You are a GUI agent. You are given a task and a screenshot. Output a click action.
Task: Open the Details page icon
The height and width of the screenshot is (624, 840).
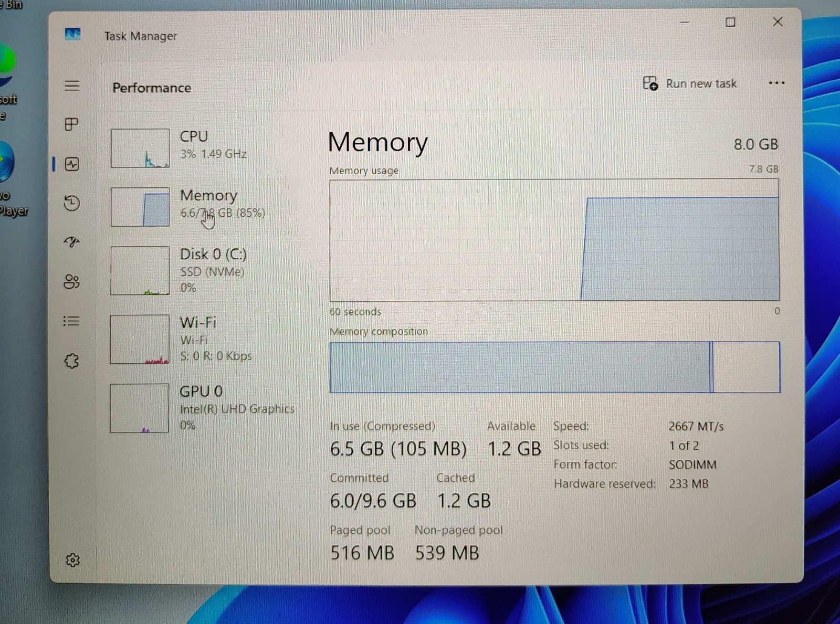pyautogui.click(x=71, y=321)
